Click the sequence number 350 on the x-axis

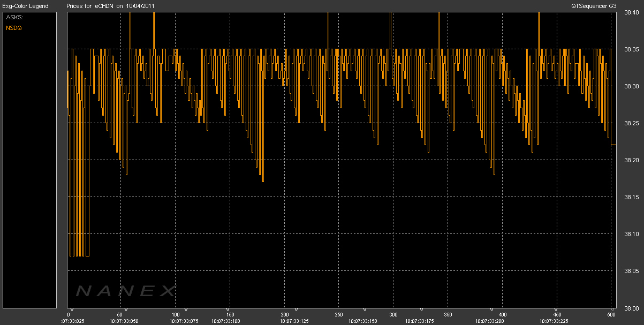coord(448,315)
